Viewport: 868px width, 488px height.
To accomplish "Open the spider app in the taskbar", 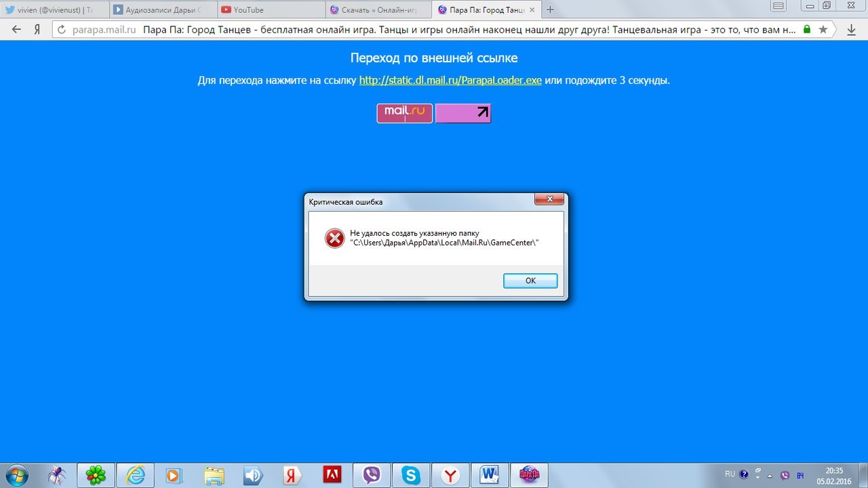I will [57, 475].
